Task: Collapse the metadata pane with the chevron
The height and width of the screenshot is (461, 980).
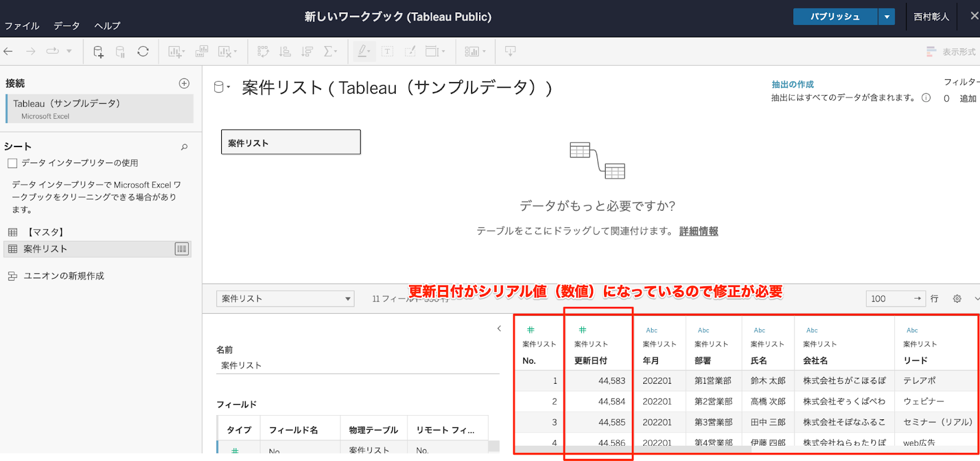Action: pos(499,329)
